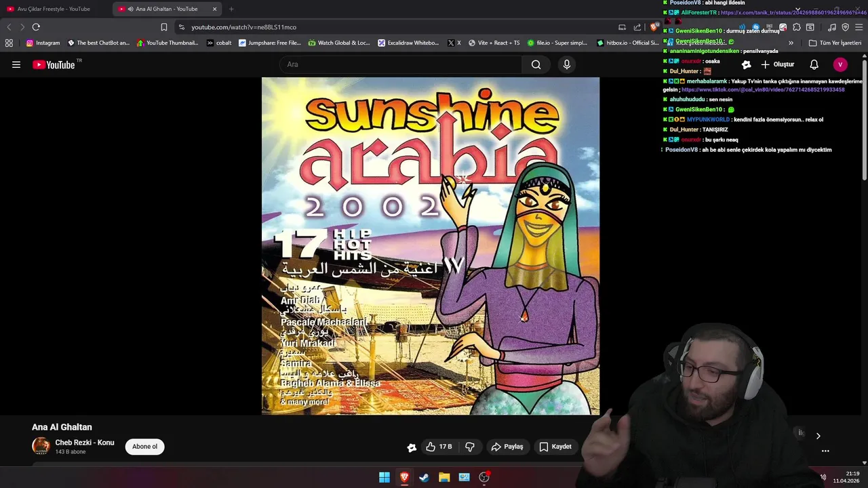
Task: Open the Jumpshare: Free File bookmark
Action: [270, 43]
